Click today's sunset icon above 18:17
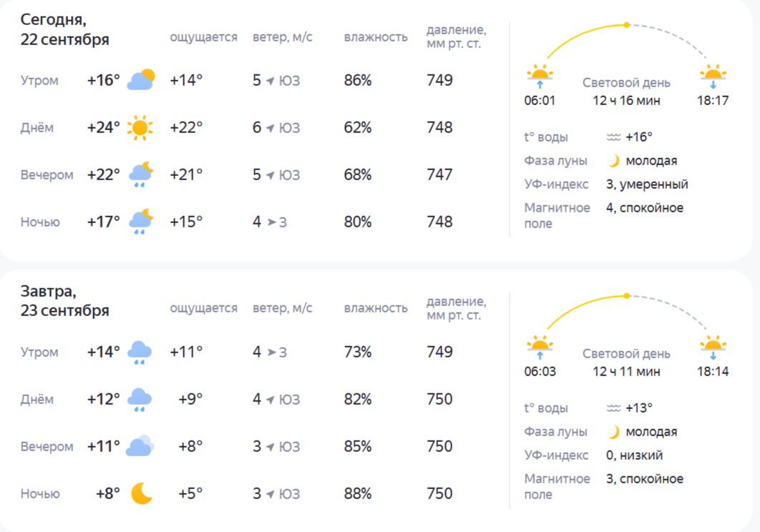Screen dimensions: 760x532 click(x=713, y=77)
